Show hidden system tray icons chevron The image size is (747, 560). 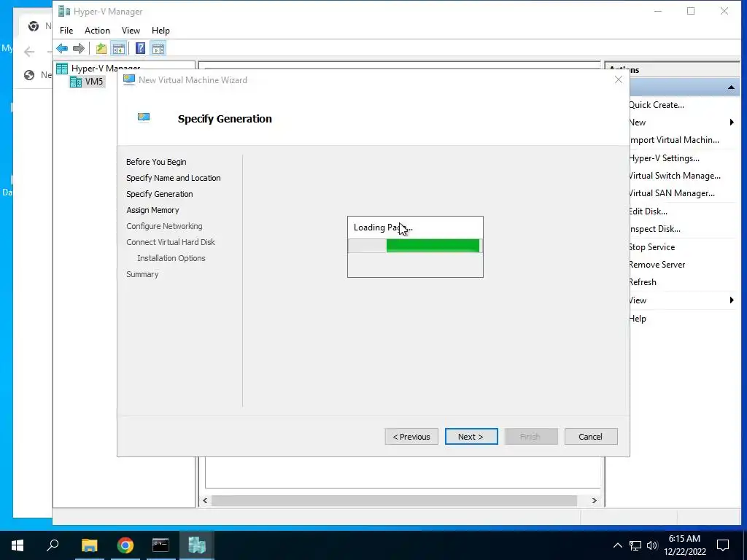point(617,545)
